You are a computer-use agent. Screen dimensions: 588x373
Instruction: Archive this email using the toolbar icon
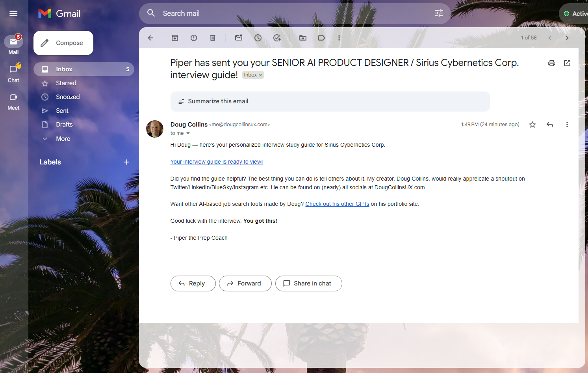pyautogui.click(x=175, y=38)
